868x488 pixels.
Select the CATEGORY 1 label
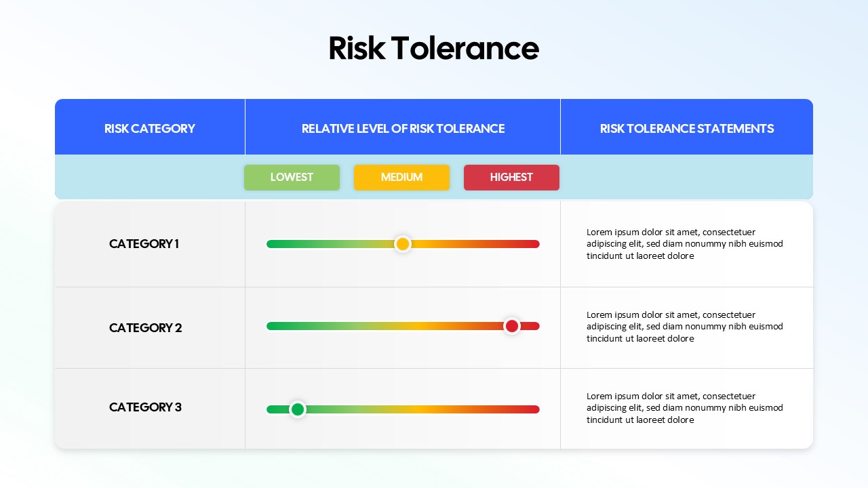click(x=144, y=244)
